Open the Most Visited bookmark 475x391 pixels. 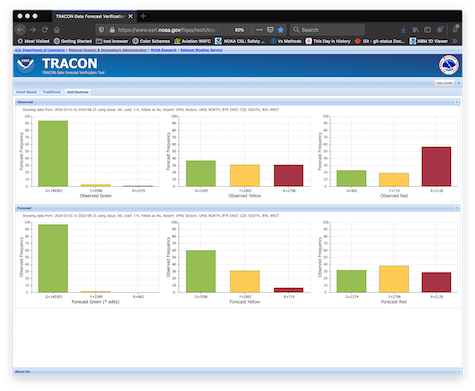point(33,41)
